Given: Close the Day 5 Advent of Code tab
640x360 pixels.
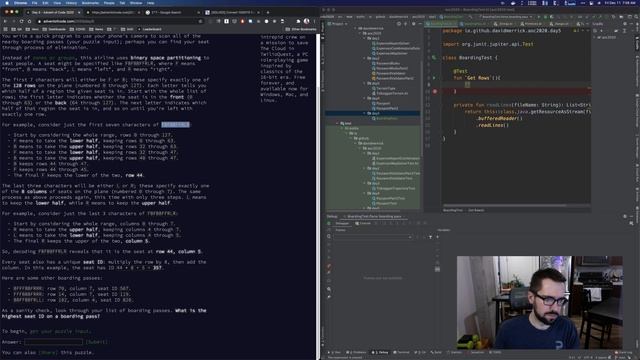Looking at the screenshot, I should click(x=79, y=13).
